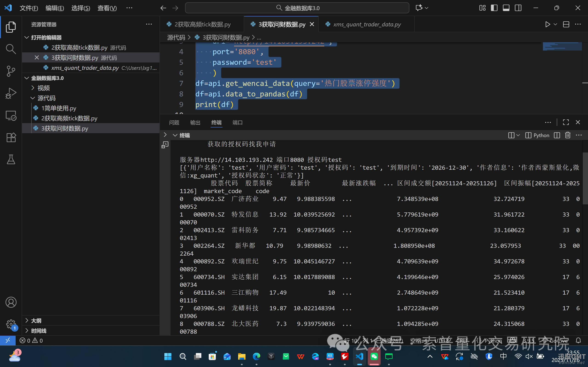Toggle maximized panel size

tap(566, 122)
